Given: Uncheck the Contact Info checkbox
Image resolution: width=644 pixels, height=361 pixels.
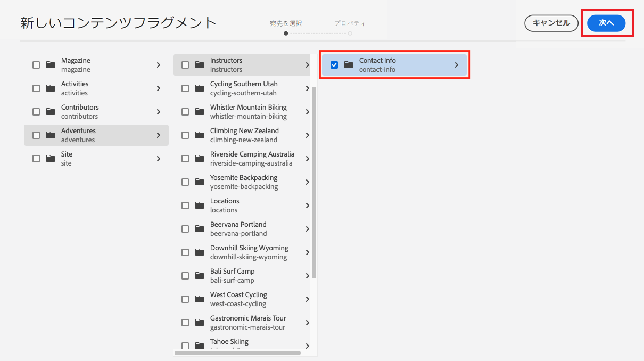Looking at the screenshot, I should click(334, 65).
